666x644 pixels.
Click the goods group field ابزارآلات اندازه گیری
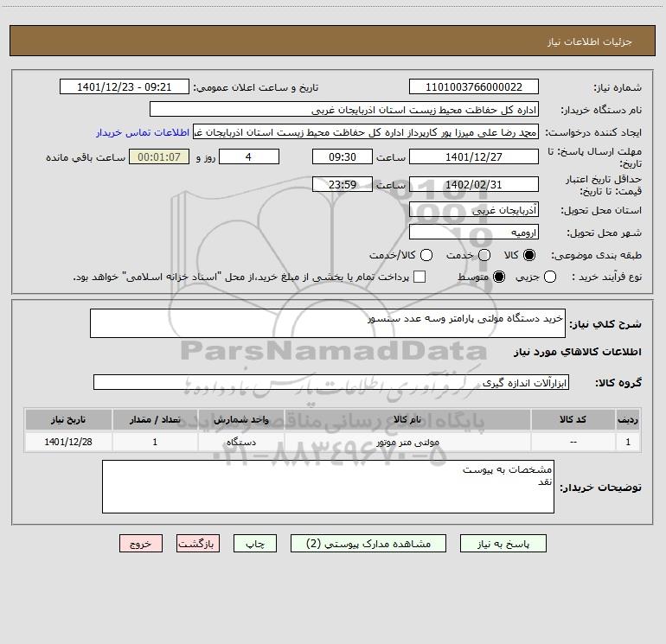pyautogui.click(x=331, y=382)
